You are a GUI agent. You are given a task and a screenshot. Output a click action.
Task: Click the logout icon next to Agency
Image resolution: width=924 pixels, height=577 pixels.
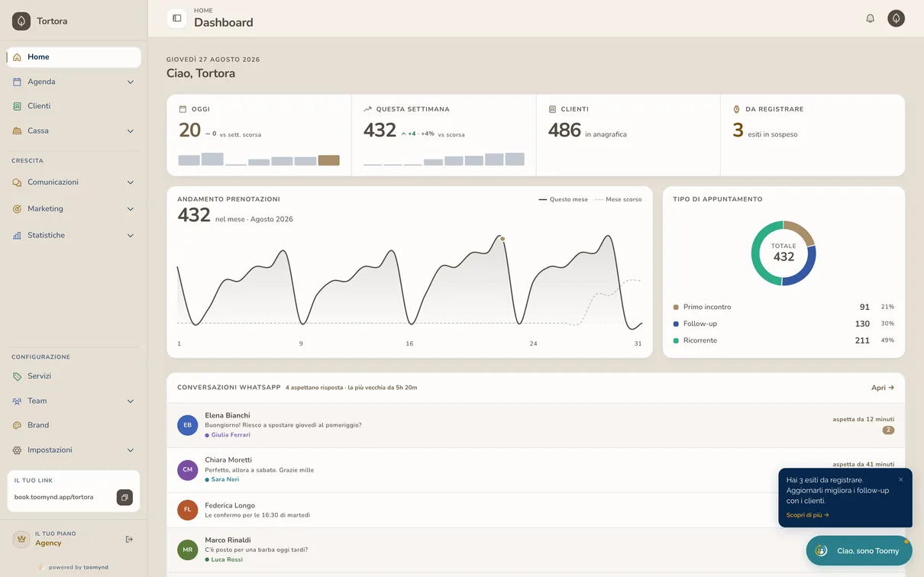tap(129, 539)
